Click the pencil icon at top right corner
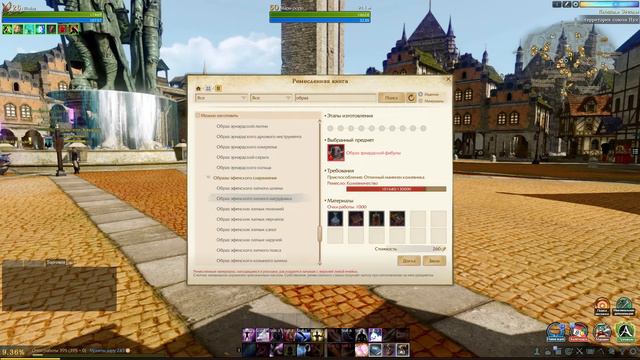The width and height of the screenshot is (640, 360). point(567,4)
